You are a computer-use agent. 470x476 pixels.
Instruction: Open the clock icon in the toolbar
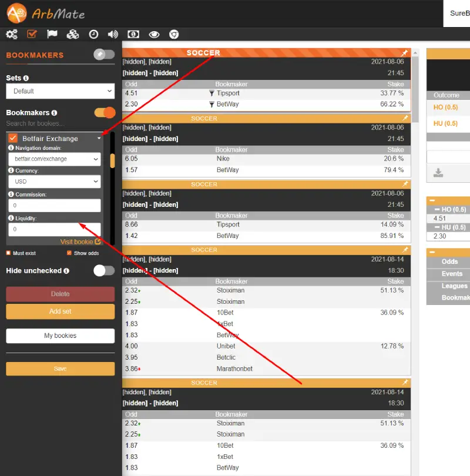tap(93, 34)
